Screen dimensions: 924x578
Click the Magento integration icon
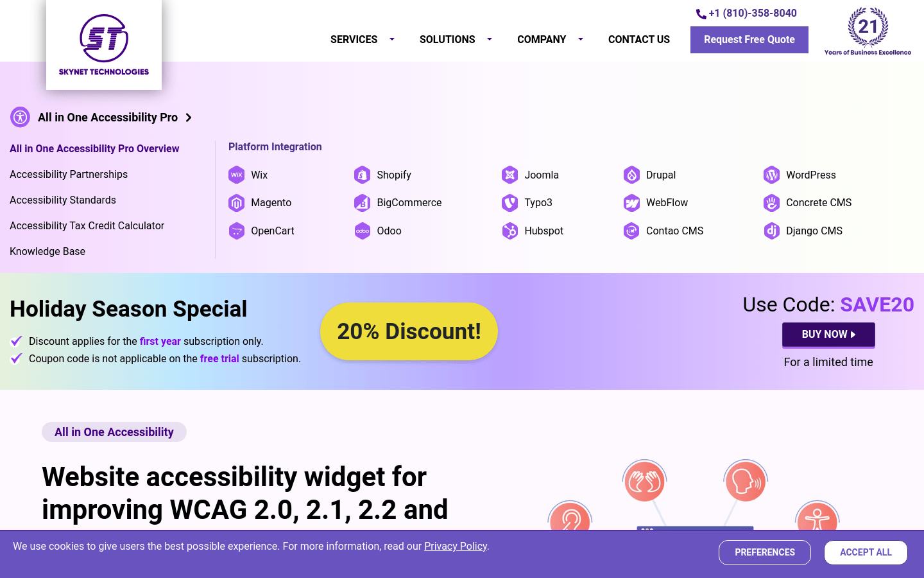tap(237, 202)
